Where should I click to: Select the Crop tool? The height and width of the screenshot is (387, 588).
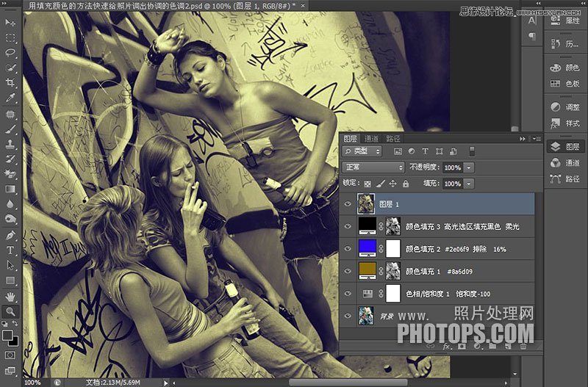pos(10,83)
